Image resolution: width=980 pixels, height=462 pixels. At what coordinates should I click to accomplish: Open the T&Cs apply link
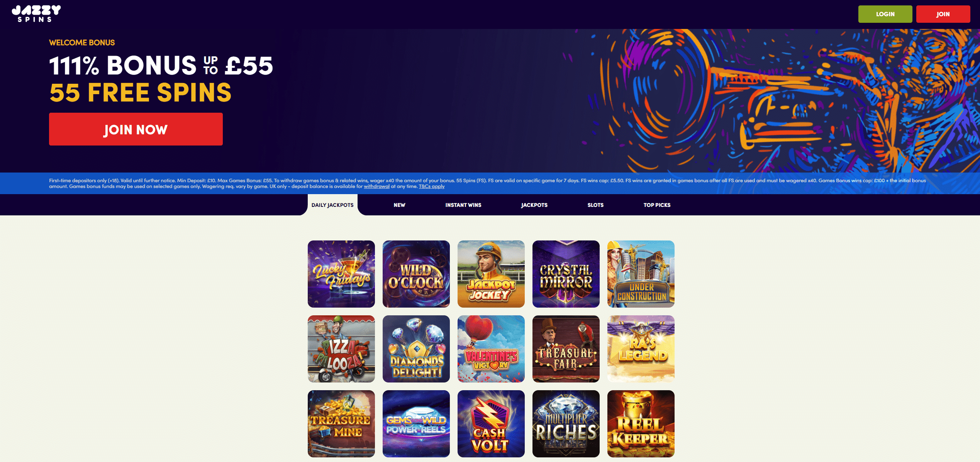point(432,186)
